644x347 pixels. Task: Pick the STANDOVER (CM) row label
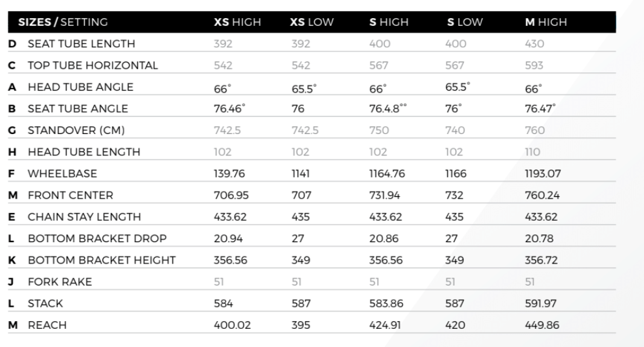[76, 130]
